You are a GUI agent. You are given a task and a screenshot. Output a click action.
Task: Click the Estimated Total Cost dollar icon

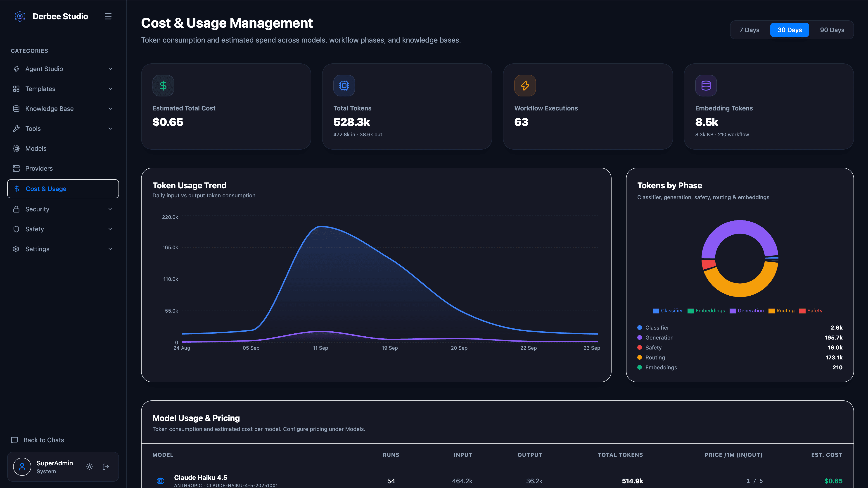(x=163, y=86)
